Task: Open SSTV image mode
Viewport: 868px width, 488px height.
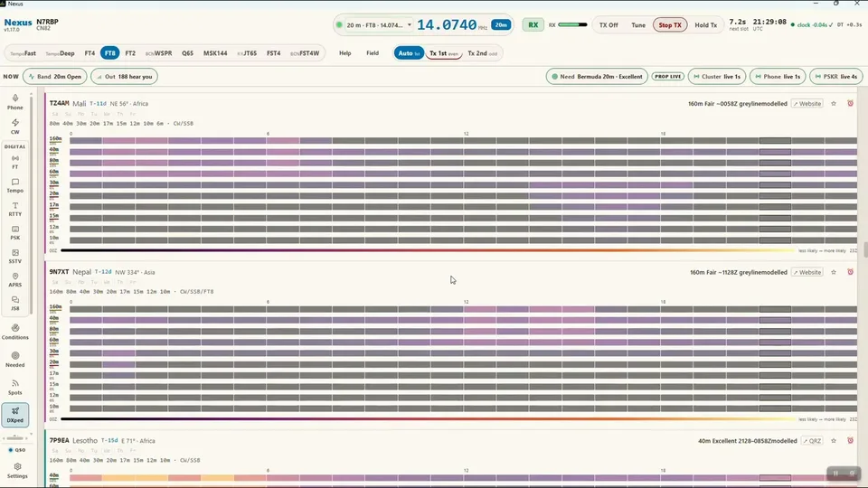Action: (x=15, y=256)
